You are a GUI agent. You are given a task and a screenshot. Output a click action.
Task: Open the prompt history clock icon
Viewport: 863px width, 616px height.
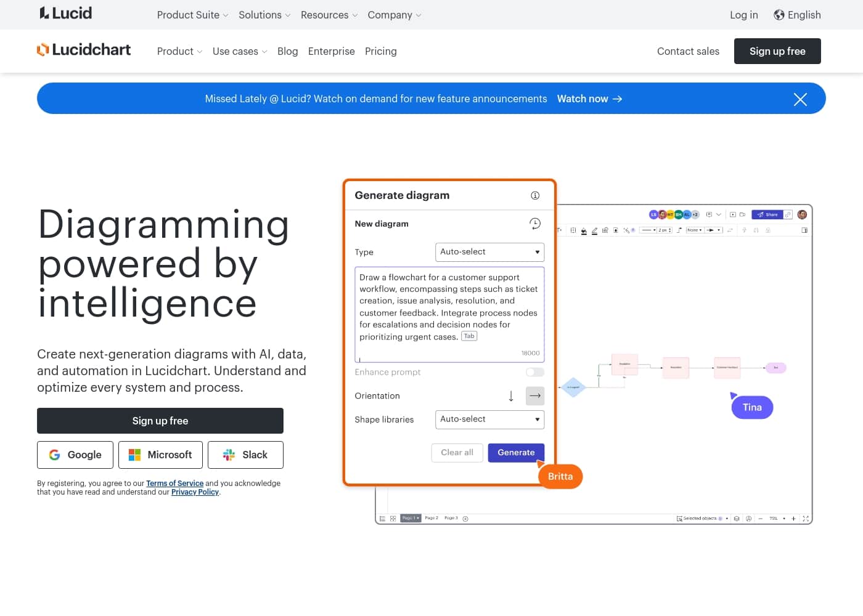[535, 224]
